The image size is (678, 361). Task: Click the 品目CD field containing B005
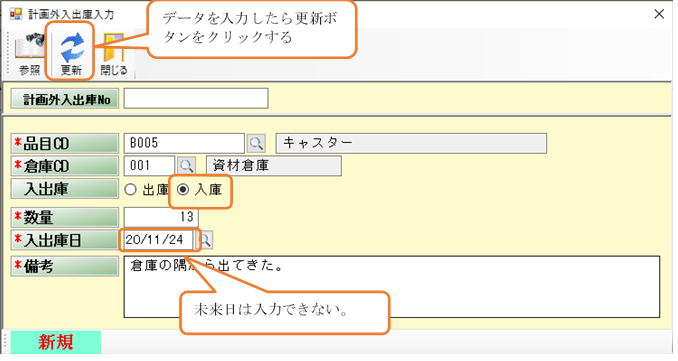pyautogui.click(x=184, y=143)
